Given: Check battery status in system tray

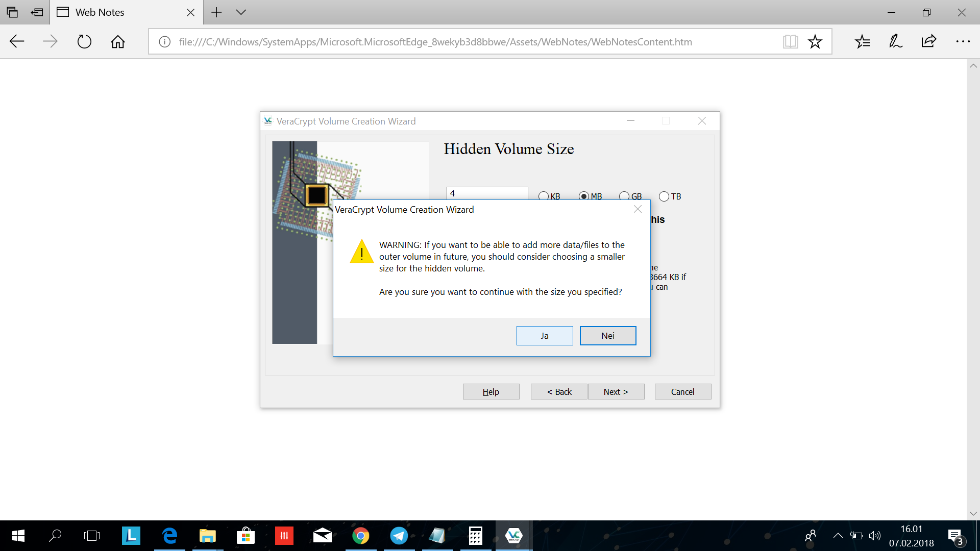Looking at the screenshot, I should click(856, 536).
